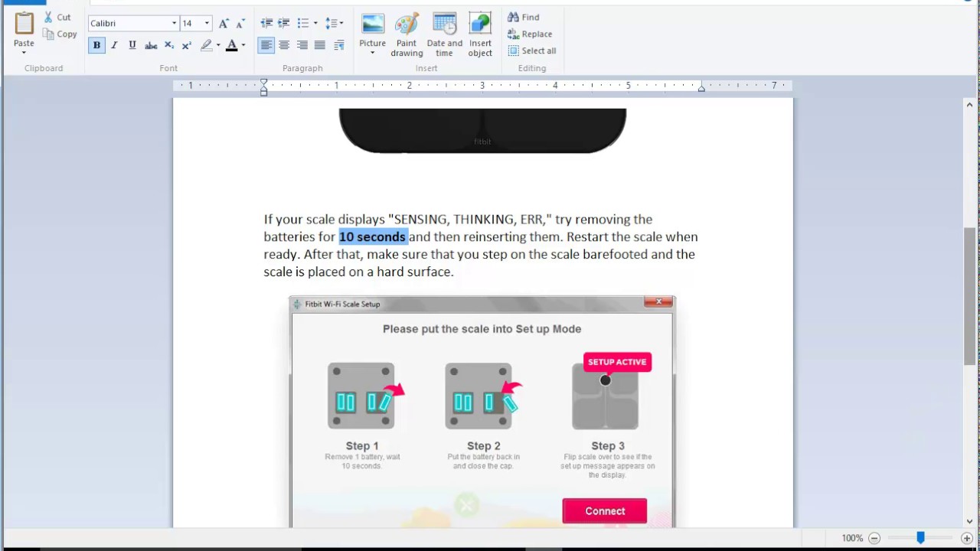Click the first line indent ruler marker
The height and width of the screenshot is (551, 980).
pyautogui.click(x=263, y=83)
